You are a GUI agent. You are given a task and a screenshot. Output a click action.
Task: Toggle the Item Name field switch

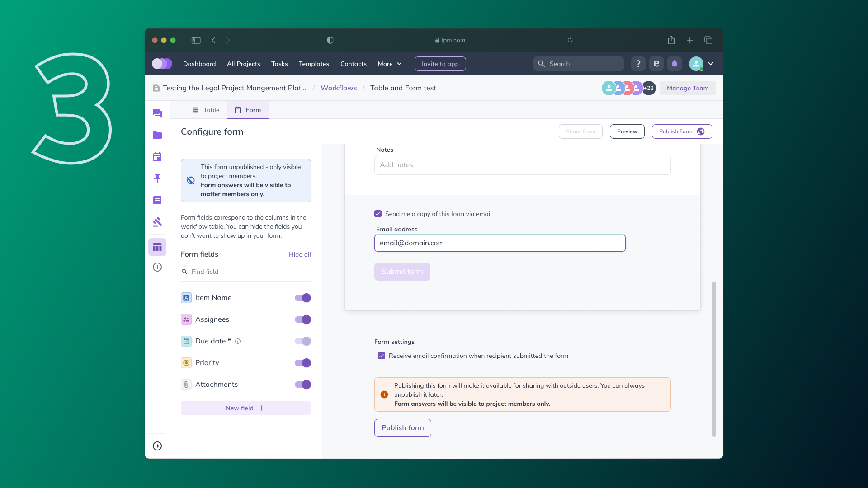303,297
